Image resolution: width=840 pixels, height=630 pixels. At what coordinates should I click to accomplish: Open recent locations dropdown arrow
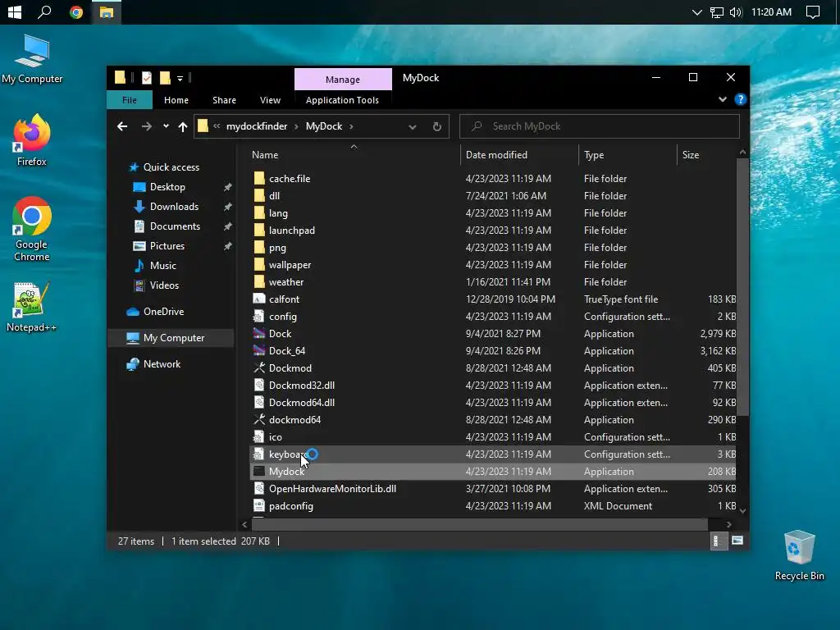(x=166, y=126)
